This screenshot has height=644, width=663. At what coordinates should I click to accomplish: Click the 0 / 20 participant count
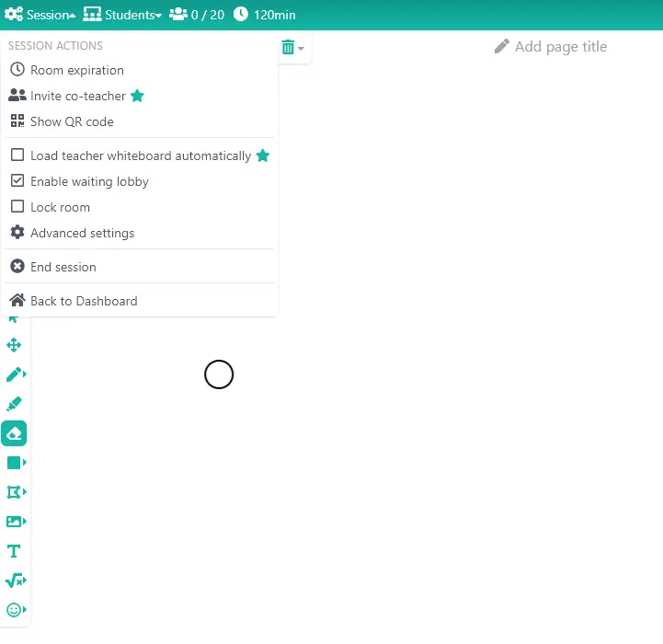208,15
